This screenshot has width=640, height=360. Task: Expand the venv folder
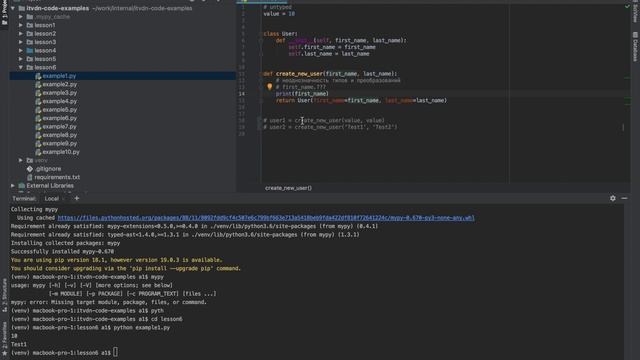[x=21, y=160]
